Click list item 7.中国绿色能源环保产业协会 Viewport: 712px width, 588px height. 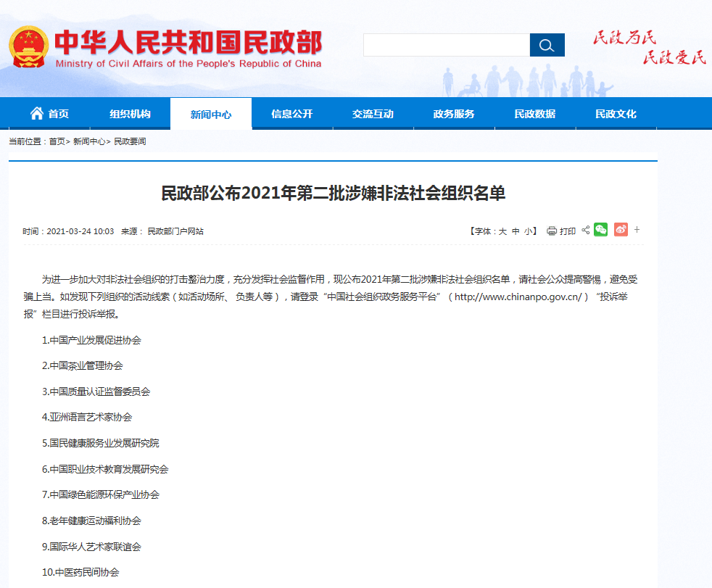pyautogui.click(x=100, y=494)
